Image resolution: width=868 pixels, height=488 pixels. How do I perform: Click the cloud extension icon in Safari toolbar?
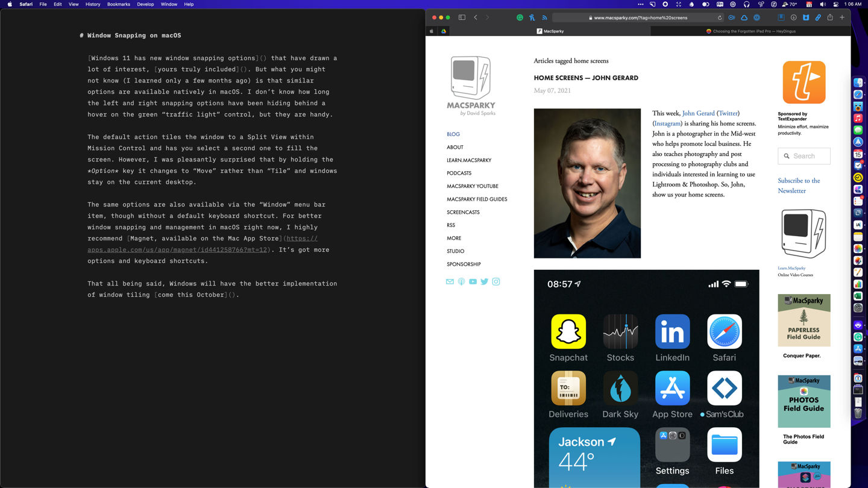point(744,17)
